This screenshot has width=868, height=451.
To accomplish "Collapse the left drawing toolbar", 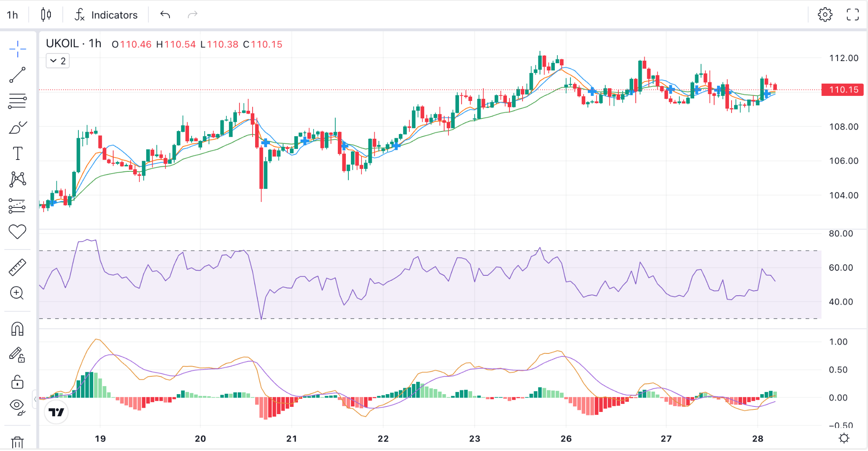I will (35, 399).
